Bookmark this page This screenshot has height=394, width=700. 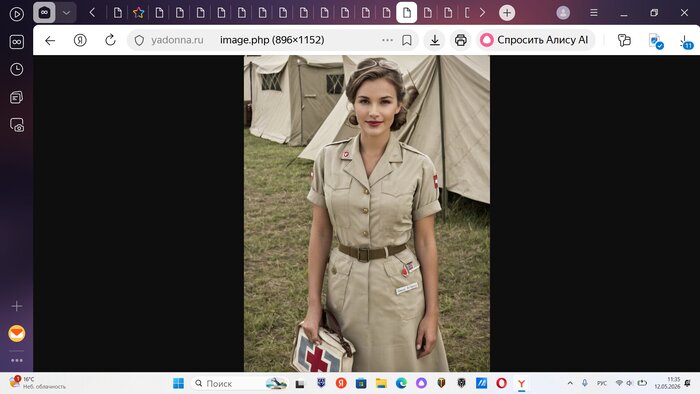click(x=407, y=40)
